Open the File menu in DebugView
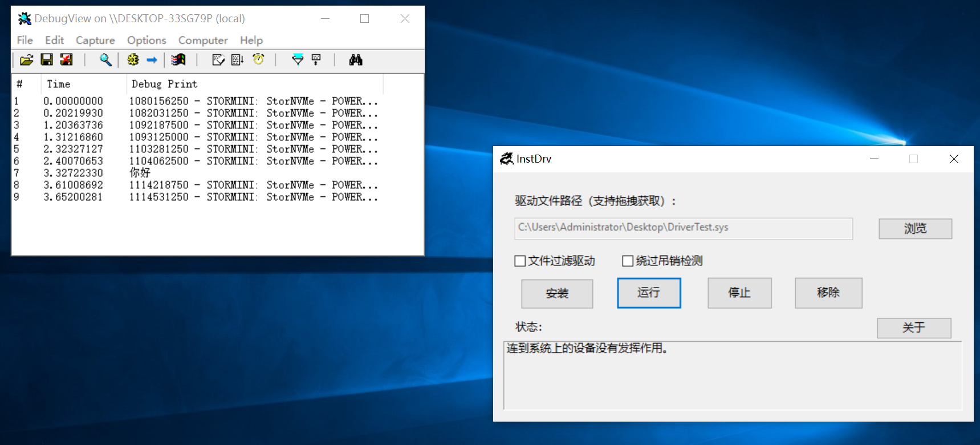 click(x=25, y=40)
